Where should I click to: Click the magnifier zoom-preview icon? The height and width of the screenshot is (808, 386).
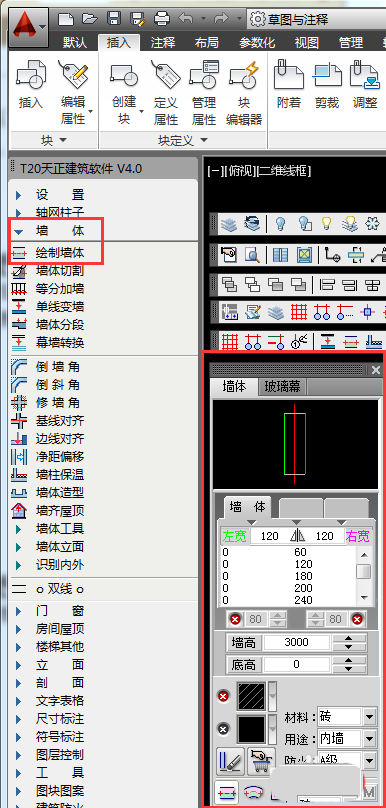pyautogui.click(x=253, y=255)
